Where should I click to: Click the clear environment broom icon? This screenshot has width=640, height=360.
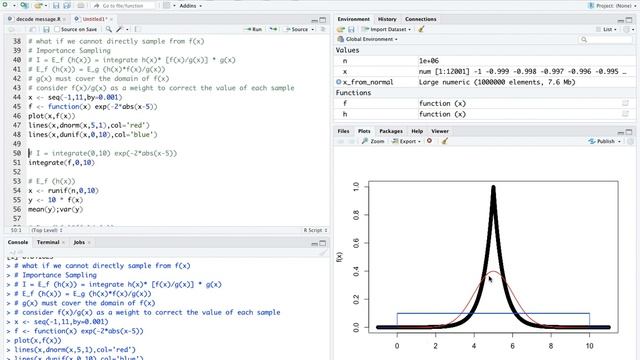421,29
